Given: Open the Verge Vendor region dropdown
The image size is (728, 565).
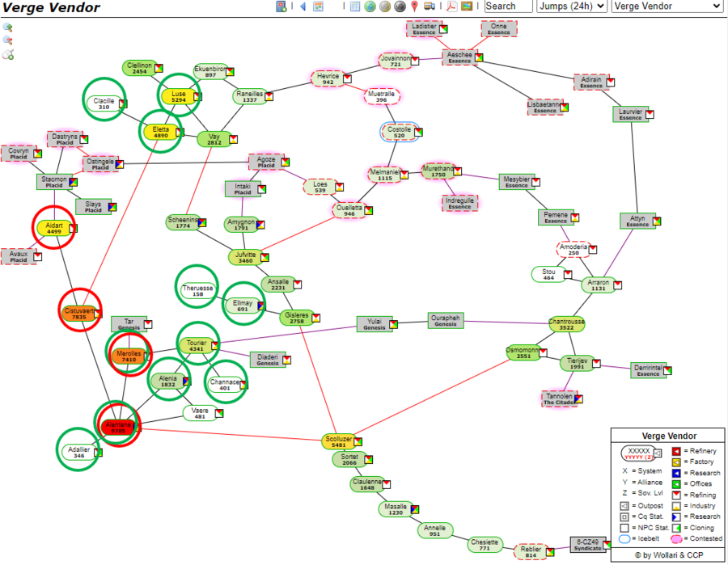Looking at the screenshot, I should [667, 6].
